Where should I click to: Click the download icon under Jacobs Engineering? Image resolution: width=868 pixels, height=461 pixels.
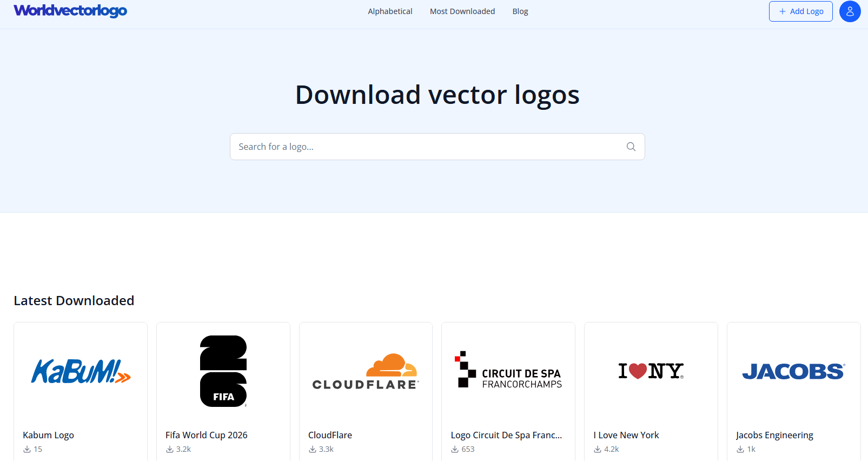pyautogui.click(x=740, y=449)
